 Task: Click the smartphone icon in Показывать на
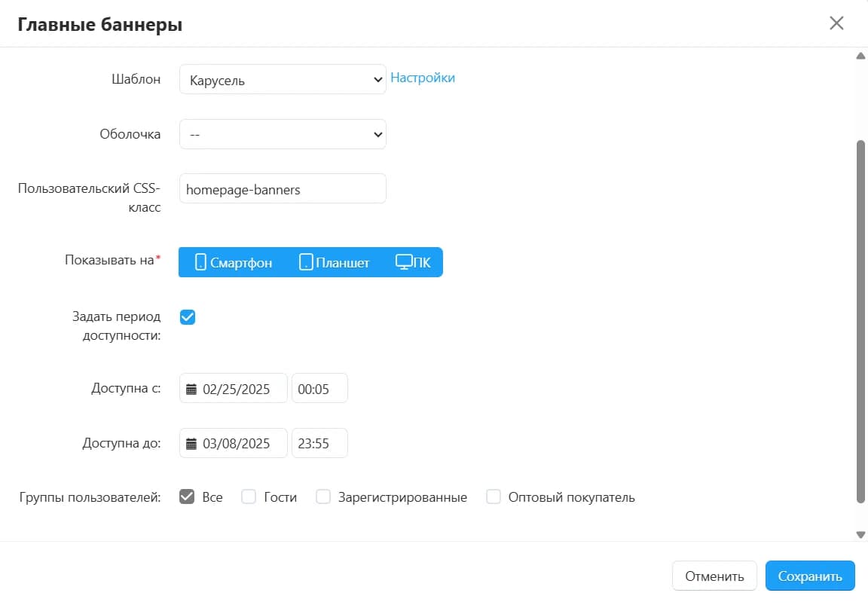click(x=200, y=263)
